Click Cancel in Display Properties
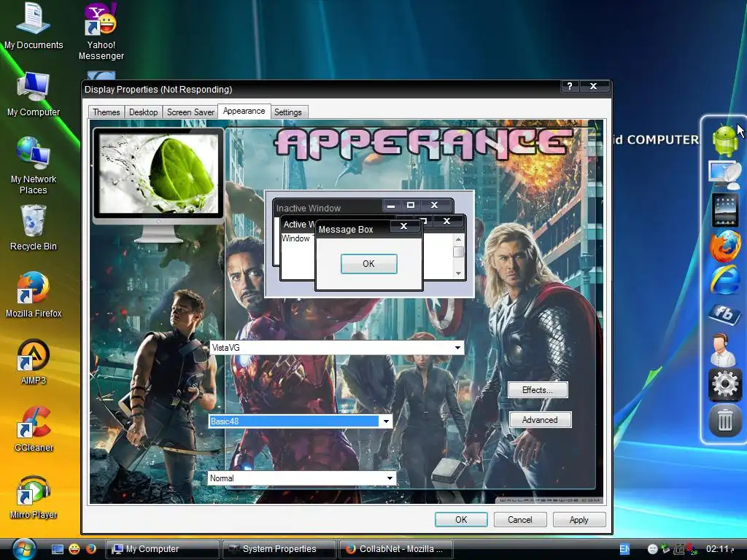Image resolution: width=747 pixels, height=560 pixels. (519, 519)
